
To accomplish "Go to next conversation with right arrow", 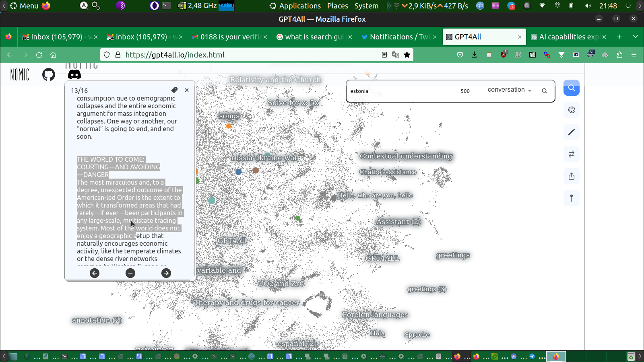I will (x=166, y=273).
